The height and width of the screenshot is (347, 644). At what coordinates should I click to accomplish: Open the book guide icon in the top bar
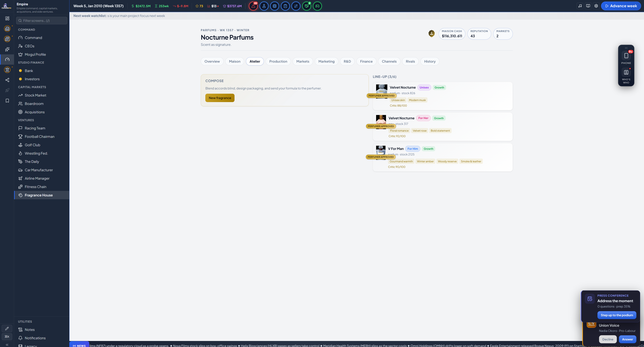[588, 6]
